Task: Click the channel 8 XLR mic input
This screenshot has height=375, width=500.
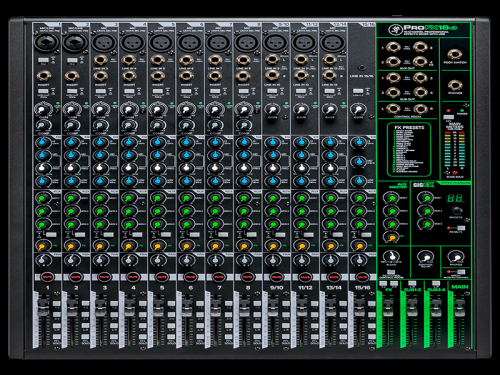Action: click(247, 43)
